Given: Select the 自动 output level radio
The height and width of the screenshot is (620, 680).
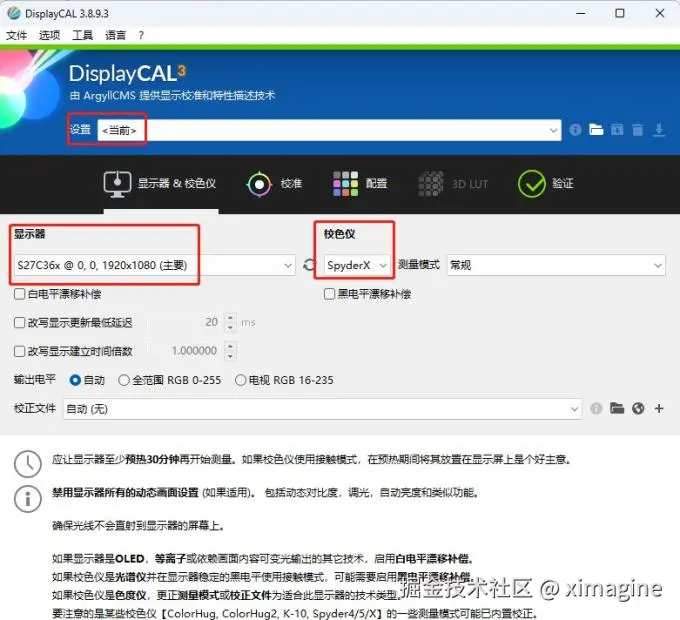Looking at the screenshot, I should click(75, 380).
